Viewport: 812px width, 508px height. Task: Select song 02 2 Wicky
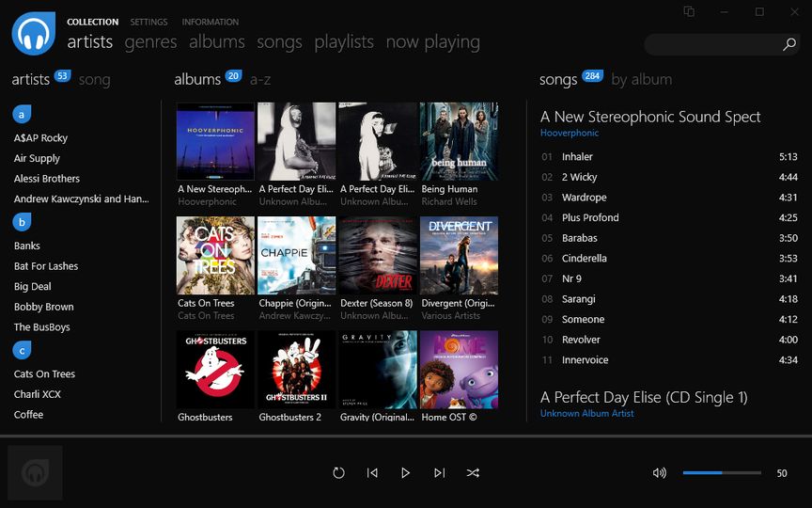pyautogui.click(x=669, y=177)
